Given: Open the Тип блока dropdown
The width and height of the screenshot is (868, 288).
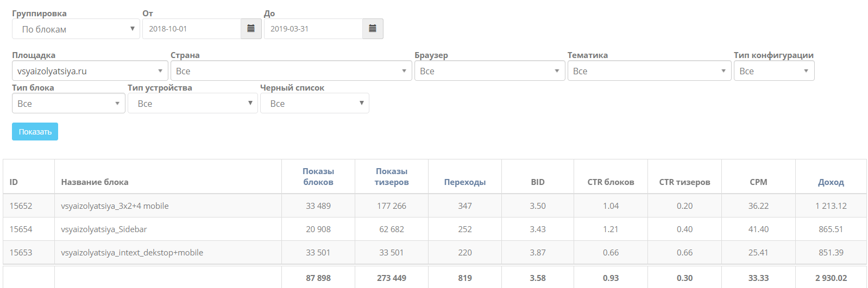Looking at the screenshot, I should click(68, 104).
